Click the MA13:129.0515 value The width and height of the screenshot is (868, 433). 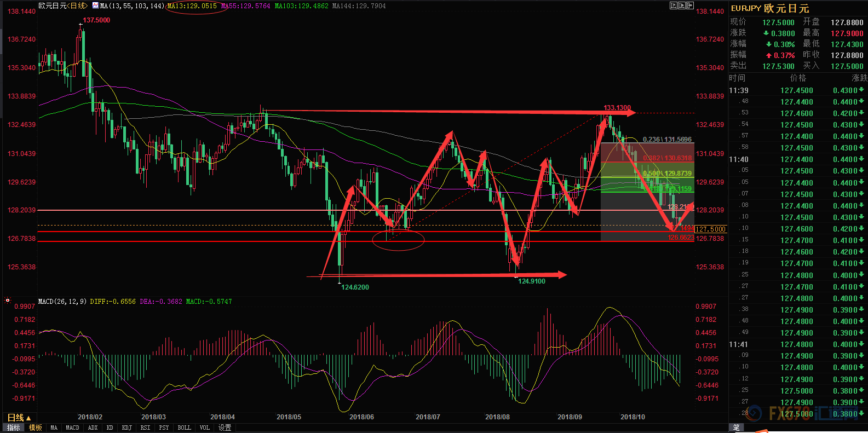point(192,6)
